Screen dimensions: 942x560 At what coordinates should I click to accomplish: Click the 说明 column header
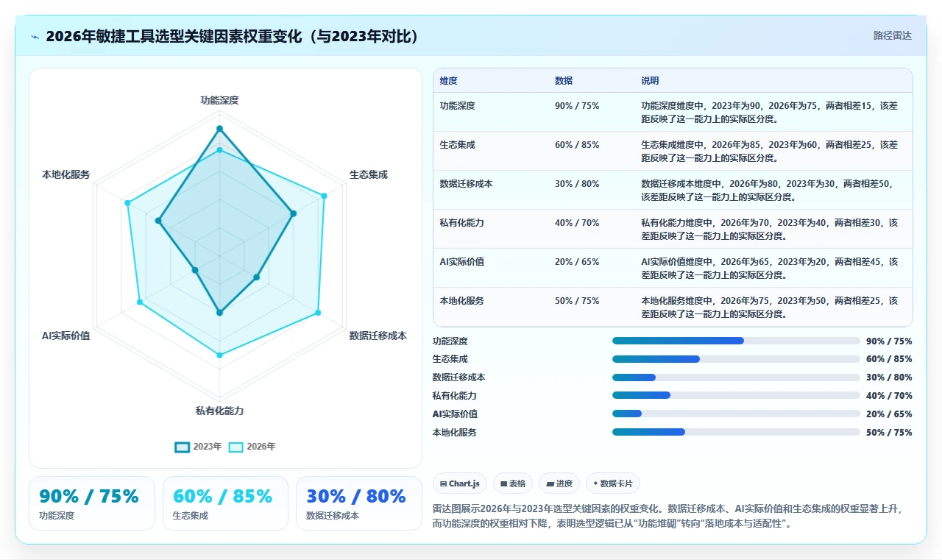pos(650,81)
